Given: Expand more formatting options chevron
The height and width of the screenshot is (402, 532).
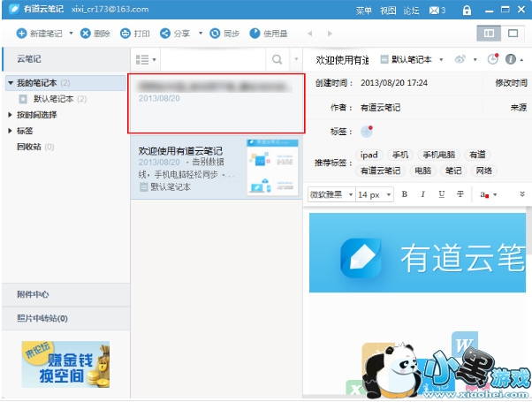Looking at the screenshot, I should [x=522, y=194].
